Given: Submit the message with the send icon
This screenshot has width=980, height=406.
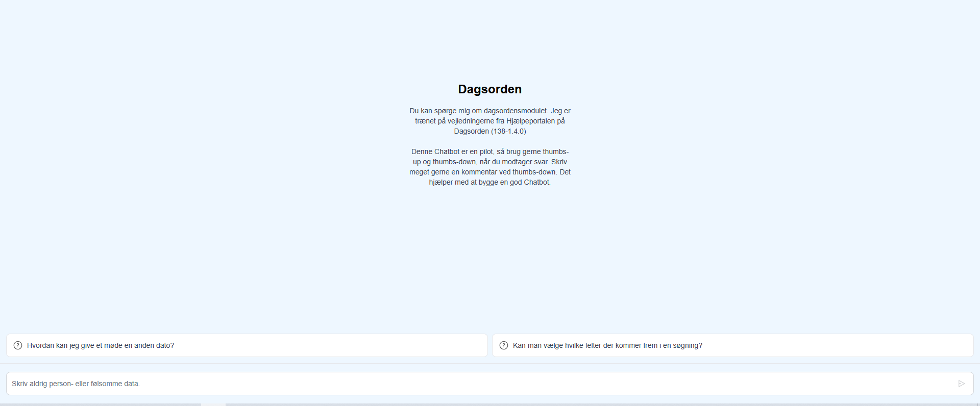Looking at the screenshot, I should (x=961, y=384).
